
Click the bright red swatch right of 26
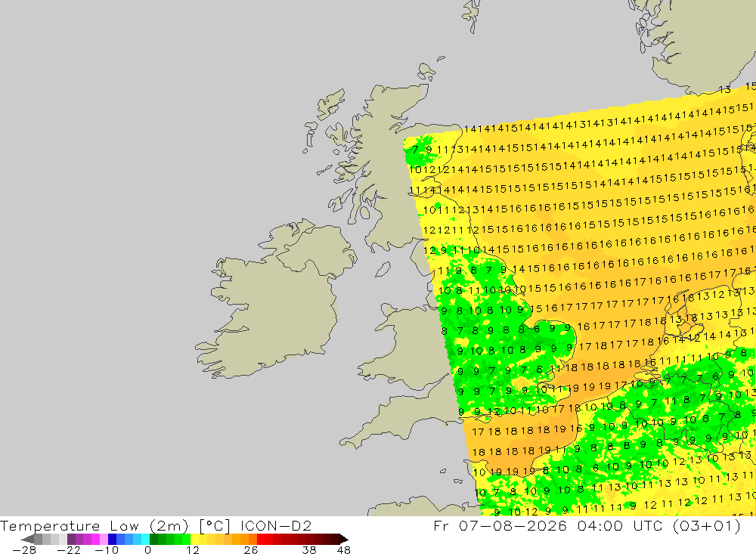(x=262, y=539)
